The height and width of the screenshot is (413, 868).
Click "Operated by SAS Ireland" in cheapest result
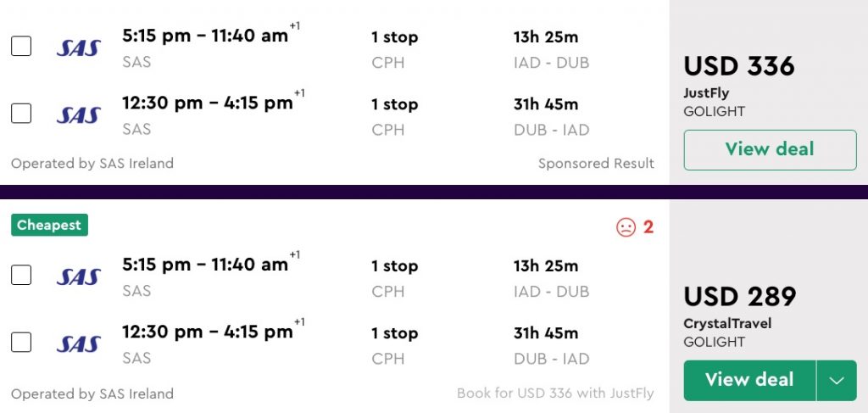click(92, 393)
